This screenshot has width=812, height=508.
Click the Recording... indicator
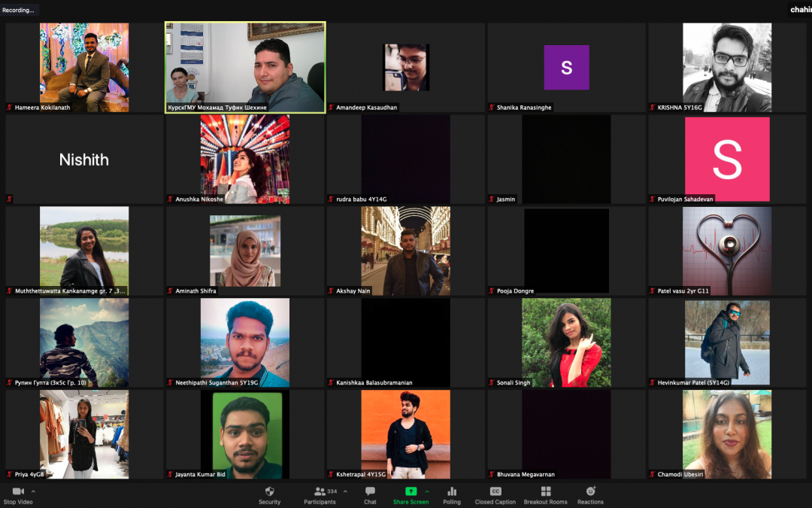coord(19,10)
